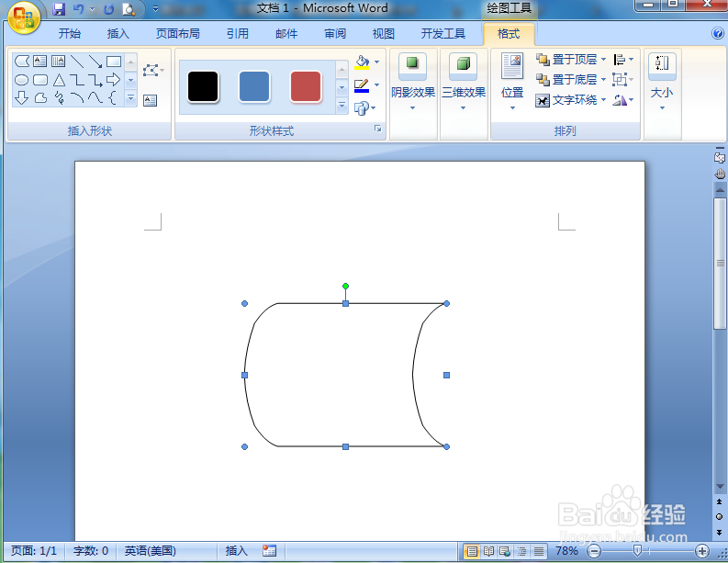This screenshot has height=563, width=728.
Task: Switch to outline view
Action: (x=521, y=551)
